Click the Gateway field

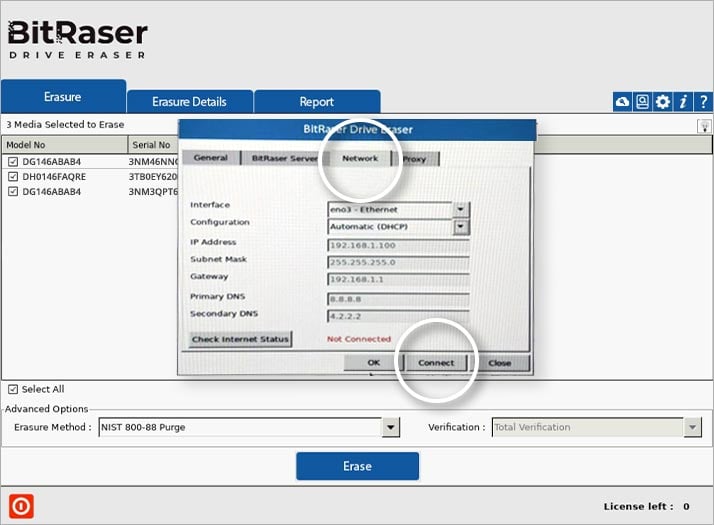[x=398, y=280]
